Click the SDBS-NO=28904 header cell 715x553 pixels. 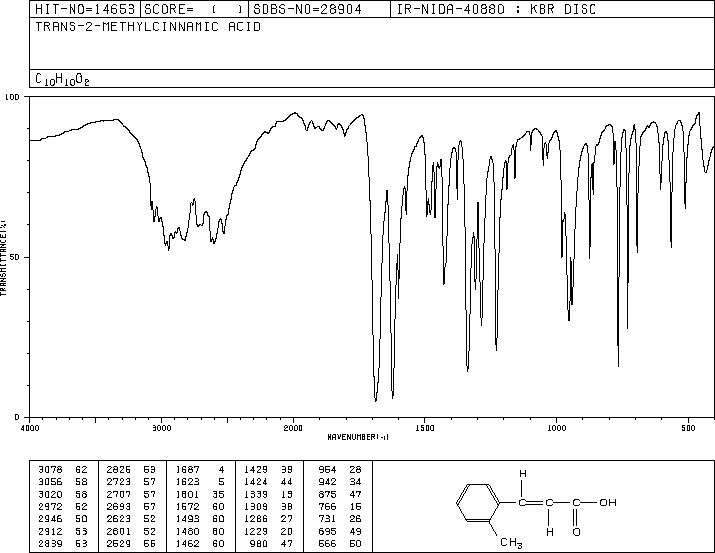click(x=319, y=9)
